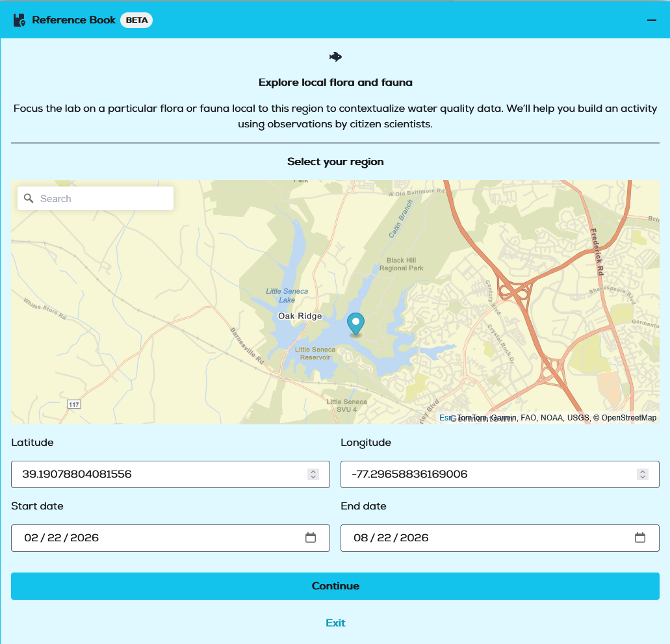Viewport: 670px width, 644px height.
Task: Click the Exit link
Action: [335, 623]
